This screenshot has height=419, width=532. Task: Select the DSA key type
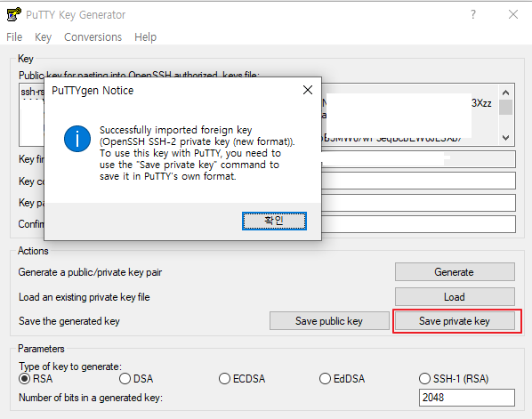(136, 379)
